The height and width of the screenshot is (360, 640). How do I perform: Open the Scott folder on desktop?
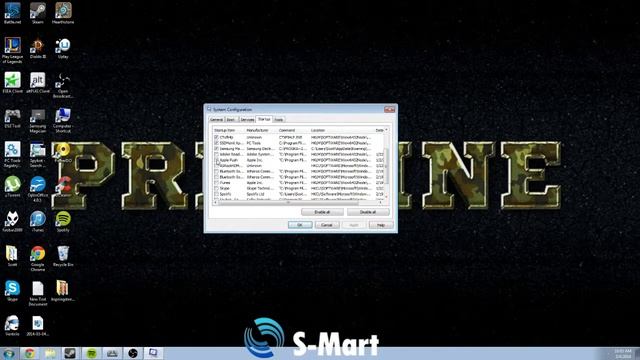[x=12, y=256]
